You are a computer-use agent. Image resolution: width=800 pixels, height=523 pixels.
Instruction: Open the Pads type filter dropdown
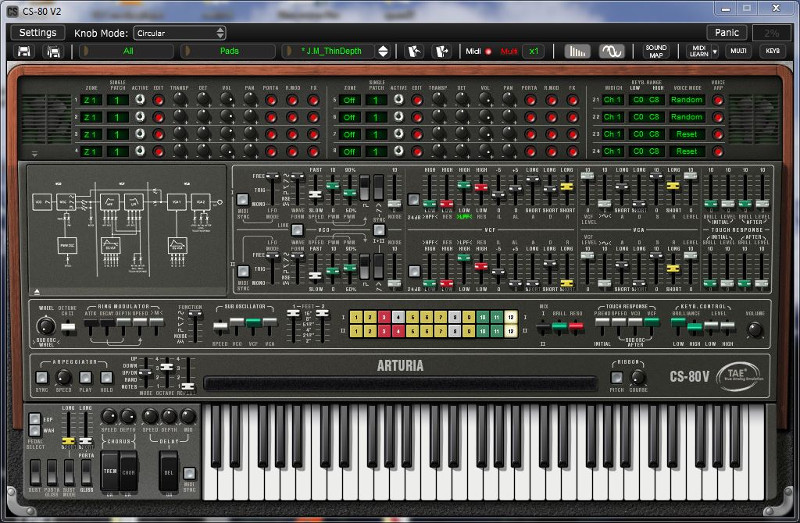229,51
